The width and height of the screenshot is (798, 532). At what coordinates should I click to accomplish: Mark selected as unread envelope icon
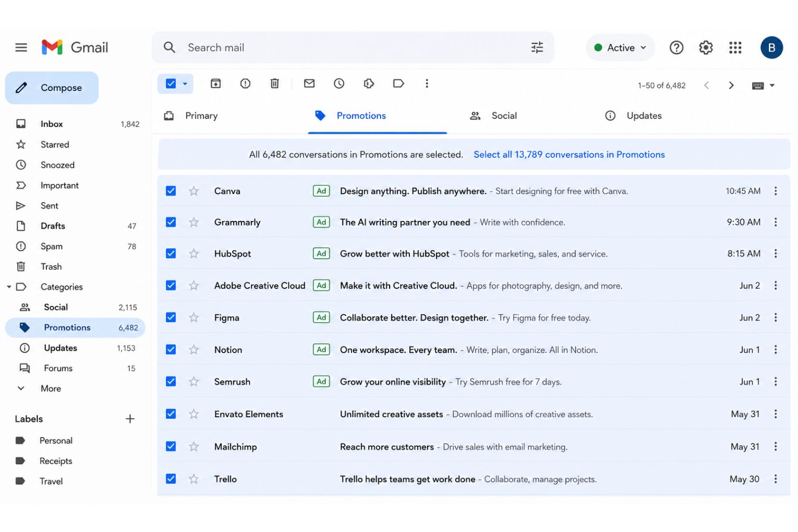309,83
